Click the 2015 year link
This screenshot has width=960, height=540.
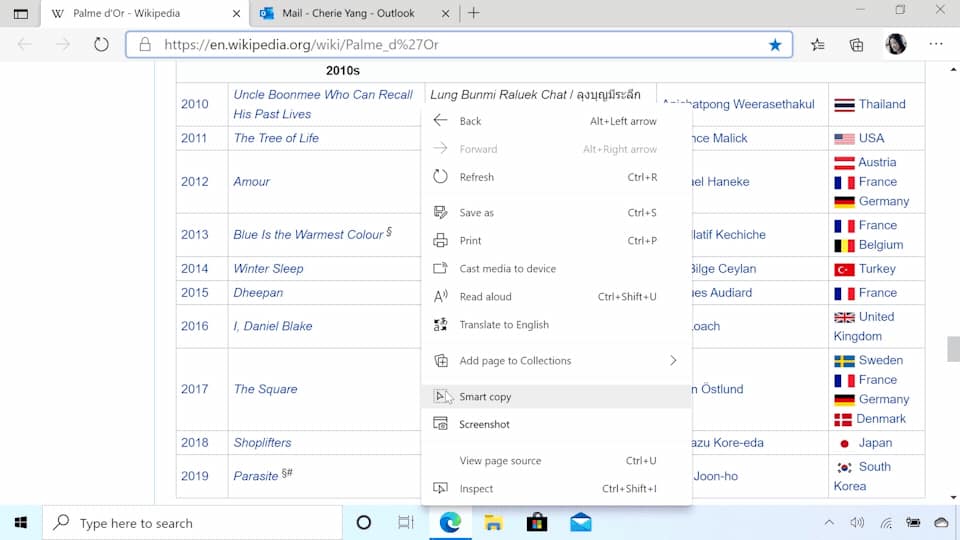(195, 293)
